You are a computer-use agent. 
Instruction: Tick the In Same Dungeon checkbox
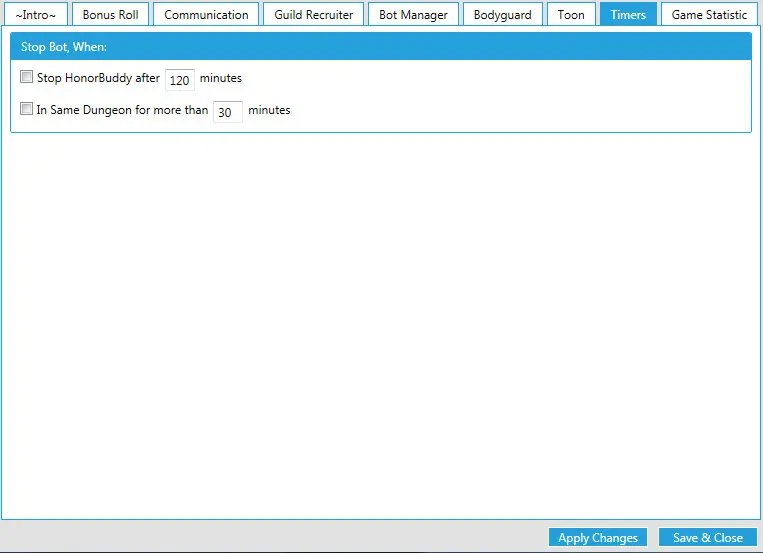click(x=26, y=109)
